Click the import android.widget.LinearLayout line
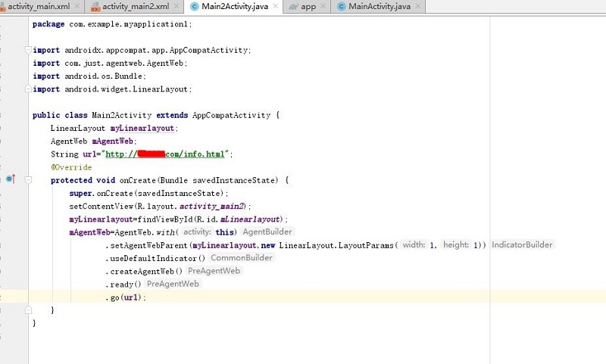Screen dimensions: 606x364 pos(112,89)
